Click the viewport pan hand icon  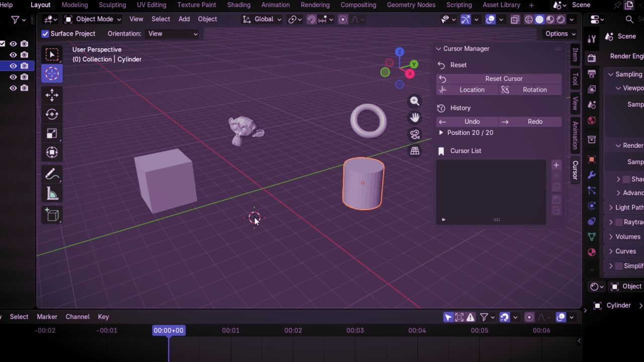click(x=415, y=118)
